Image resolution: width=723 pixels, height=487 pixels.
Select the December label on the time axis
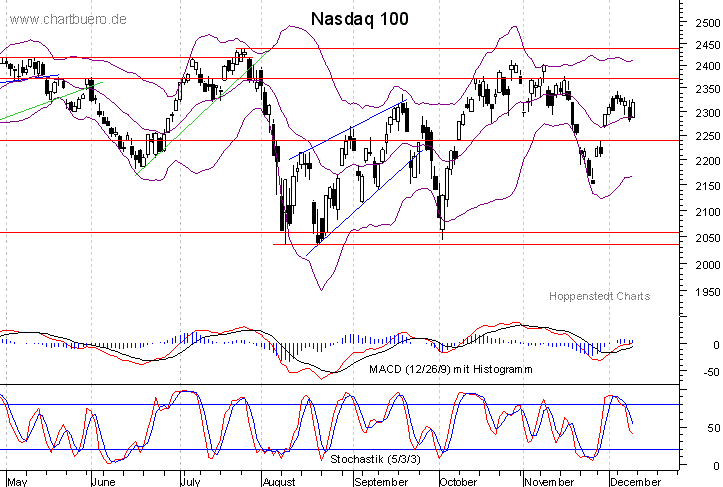click(635, 482)
